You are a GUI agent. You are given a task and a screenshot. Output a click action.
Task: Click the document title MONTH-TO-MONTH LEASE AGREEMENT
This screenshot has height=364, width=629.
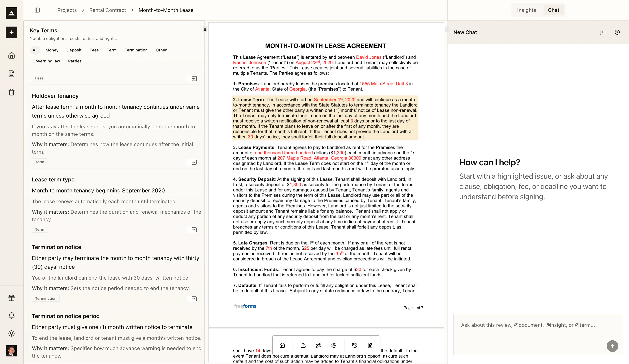pos(325,46)
